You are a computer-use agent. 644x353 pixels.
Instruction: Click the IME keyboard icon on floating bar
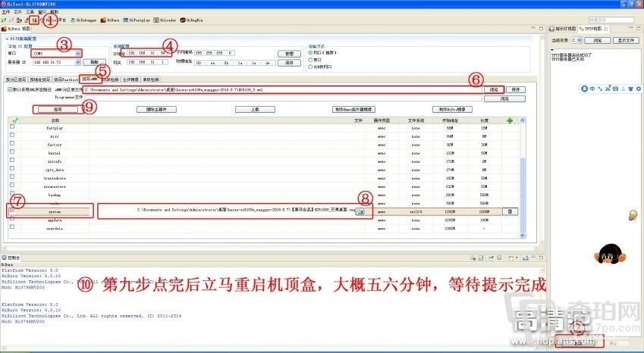[x=615, y=89]
